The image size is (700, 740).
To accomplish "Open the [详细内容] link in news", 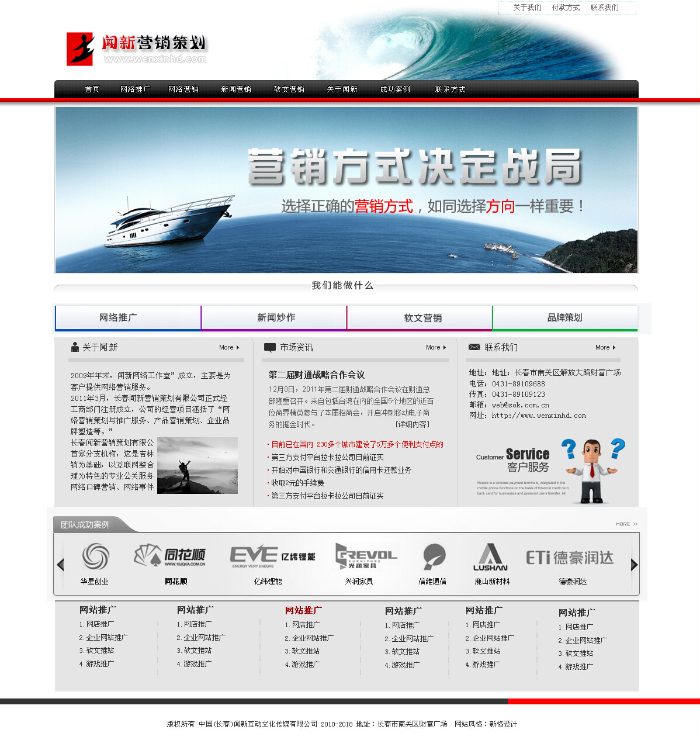I will [412, 424].
